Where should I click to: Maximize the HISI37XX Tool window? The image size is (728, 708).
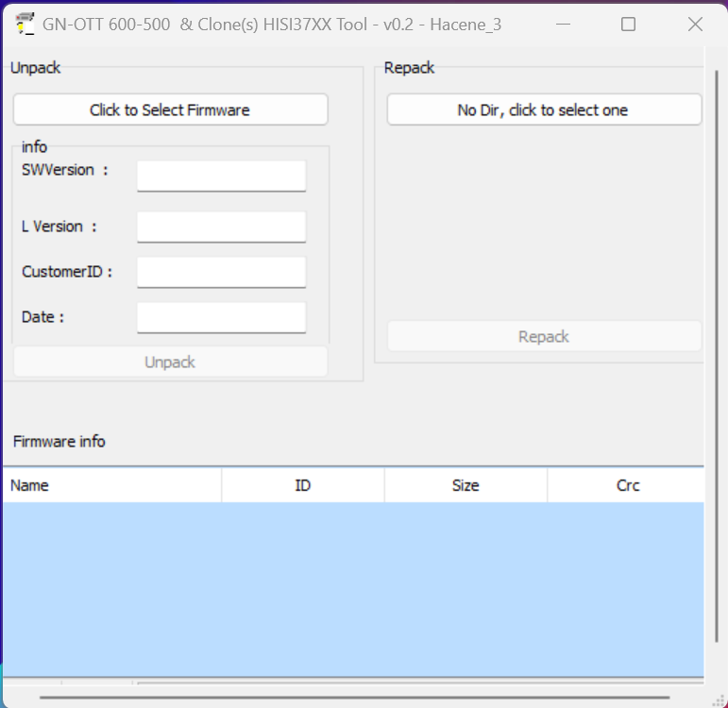tap(628, 25)
